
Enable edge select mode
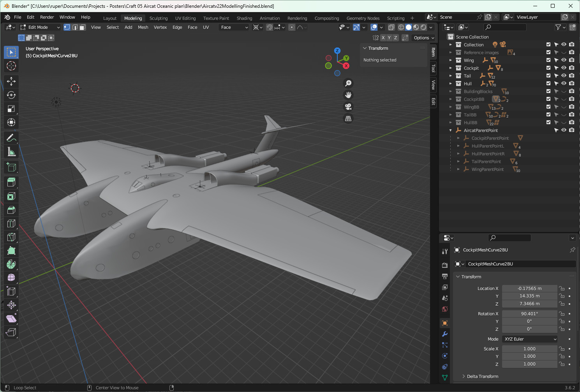point(75,27)
